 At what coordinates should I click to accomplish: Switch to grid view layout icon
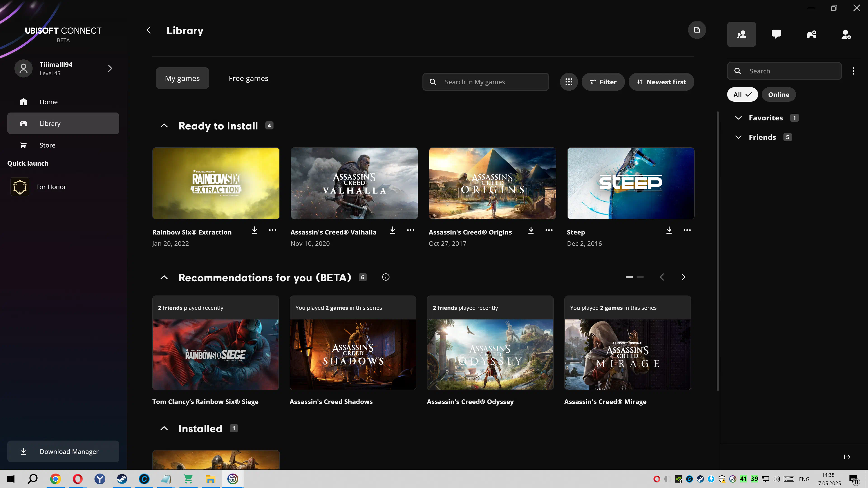point(569,82)
